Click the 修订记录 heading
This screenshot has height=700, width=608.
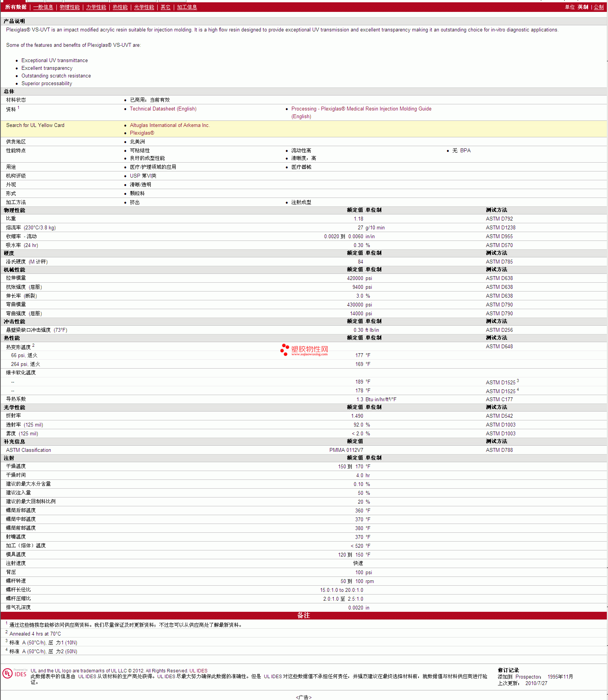(508, 670)
